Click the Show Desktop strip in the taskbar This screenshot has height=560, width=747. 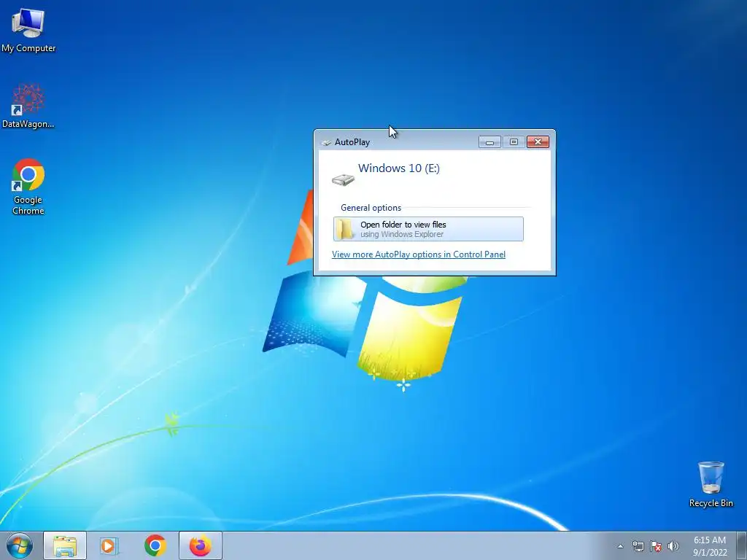pyautogui.click(x=742, y=545)
